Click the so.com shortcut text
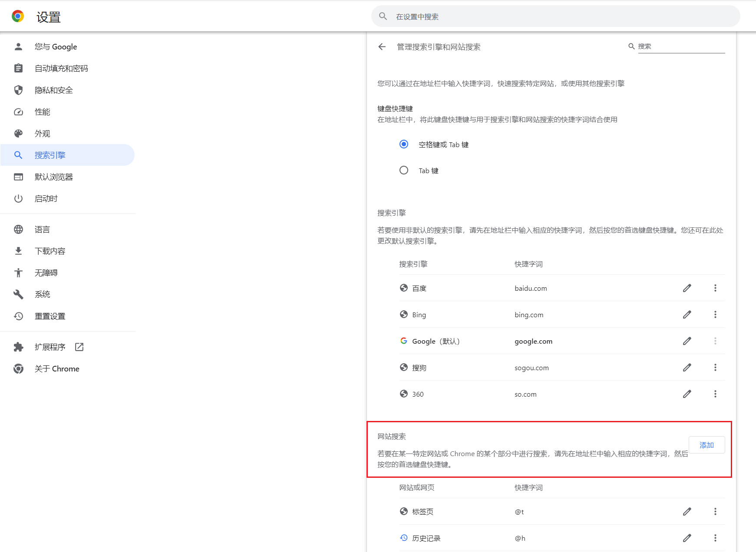756x552 pixels. point(525,394)
